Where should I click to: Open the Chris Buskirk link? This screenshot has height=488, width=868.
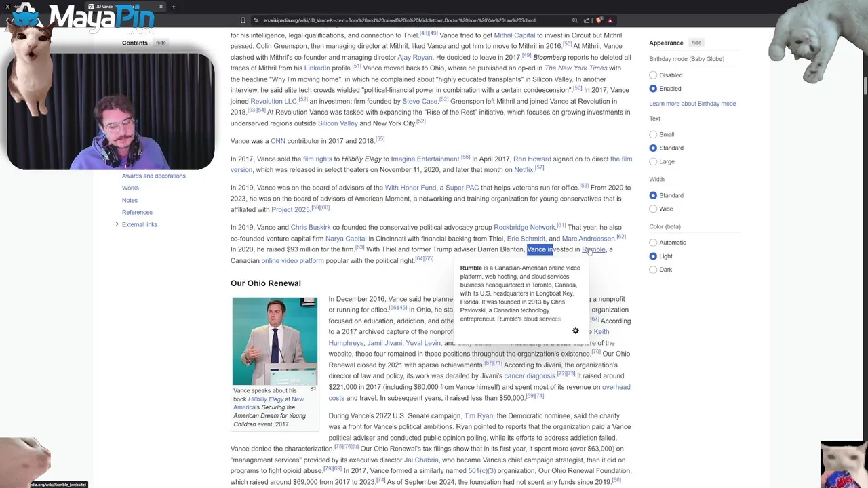coord(311,228)
